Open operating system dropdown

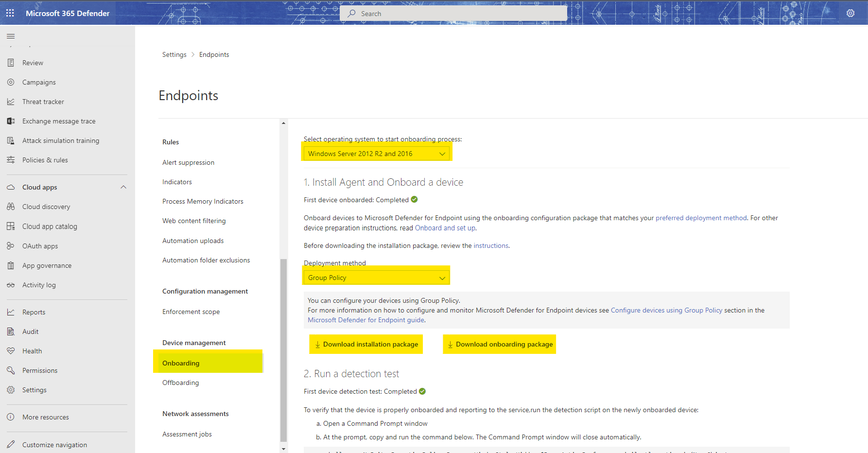pos(376,154)
